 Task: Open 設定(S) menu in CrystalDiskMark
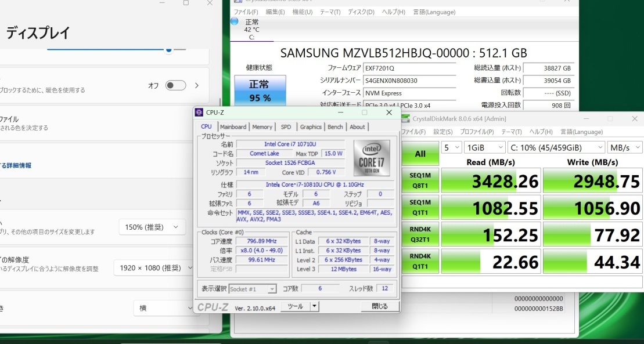[x=442, y=132]
